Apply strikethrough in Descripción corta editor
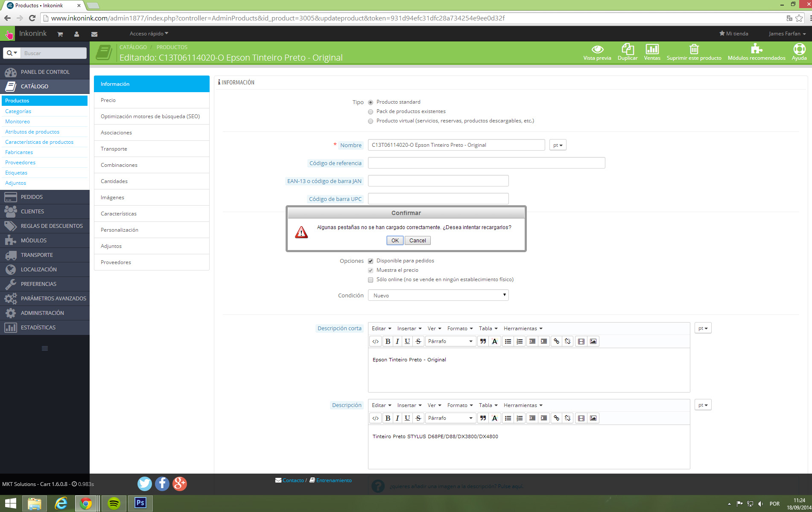 click(418, 341)
